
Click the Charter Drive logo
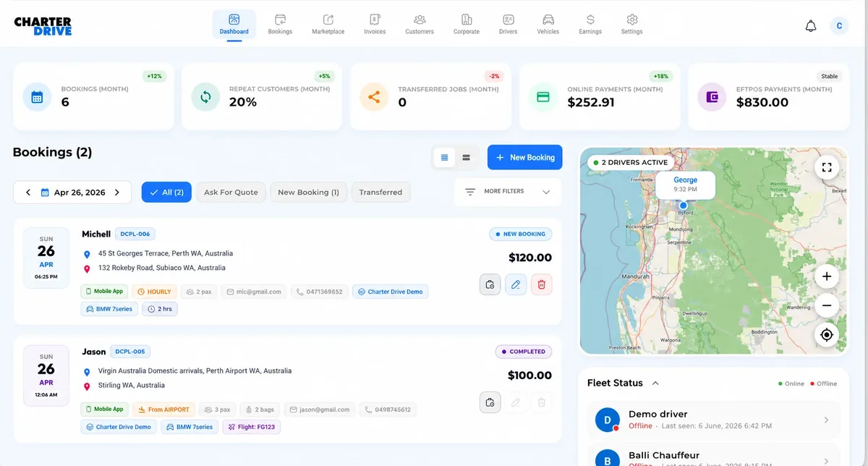[x=43, y=27]
